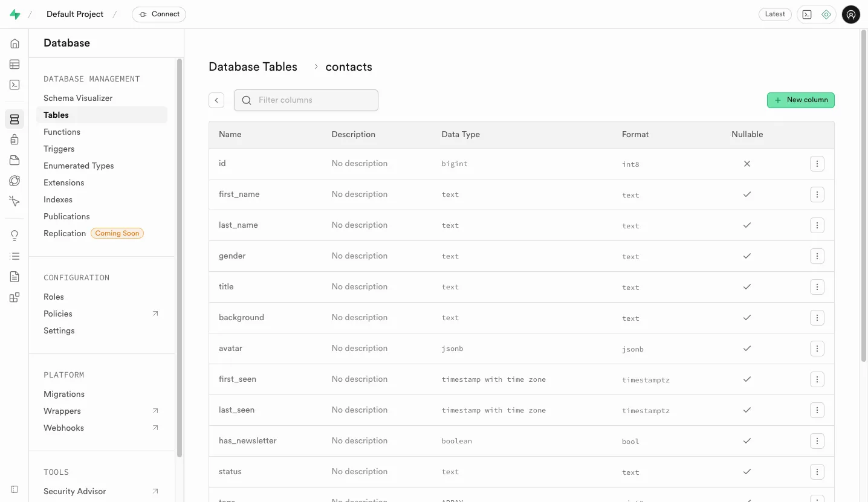This screenshot has height=502, width=868.
Task: Open three-dot menu for has_newsletter column
Action: click(x=817, y=441)
